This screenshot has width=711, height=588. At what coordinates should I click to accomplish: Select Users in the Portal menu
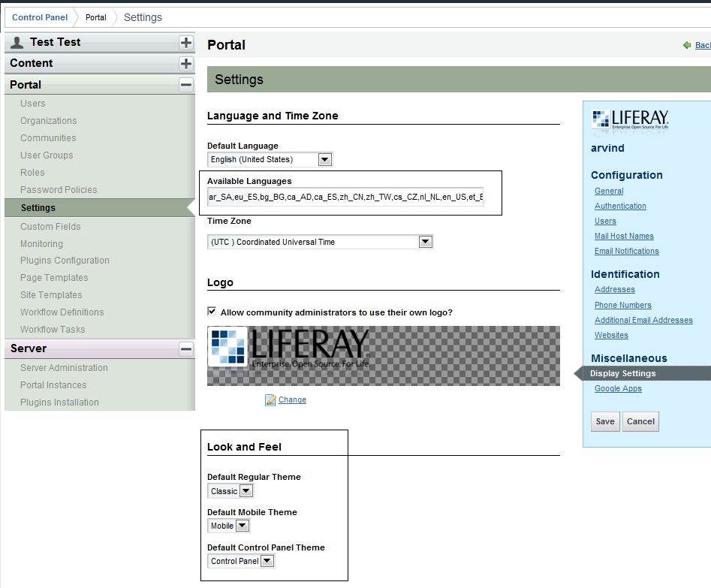click(x=33, y=104)
